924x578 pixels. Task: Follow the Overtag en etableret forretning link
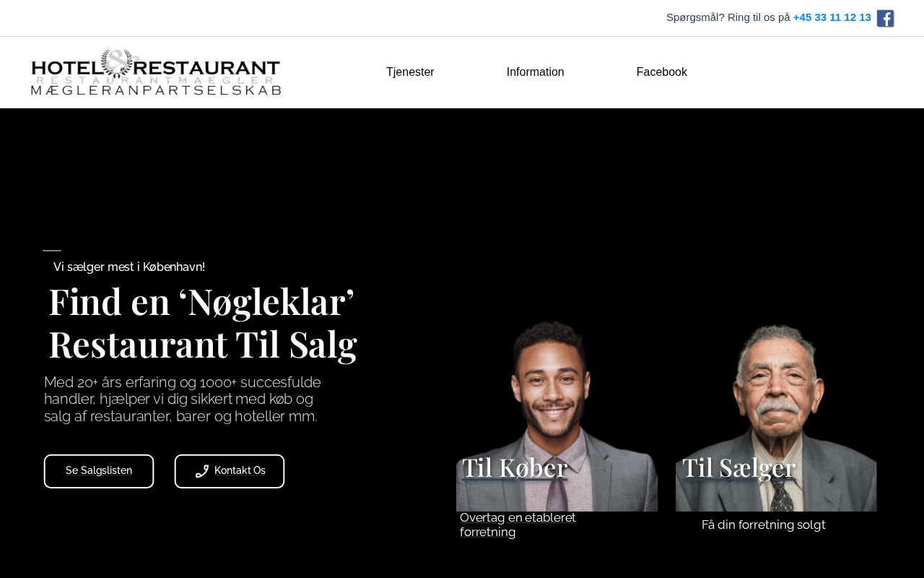(x=518, y=525)
